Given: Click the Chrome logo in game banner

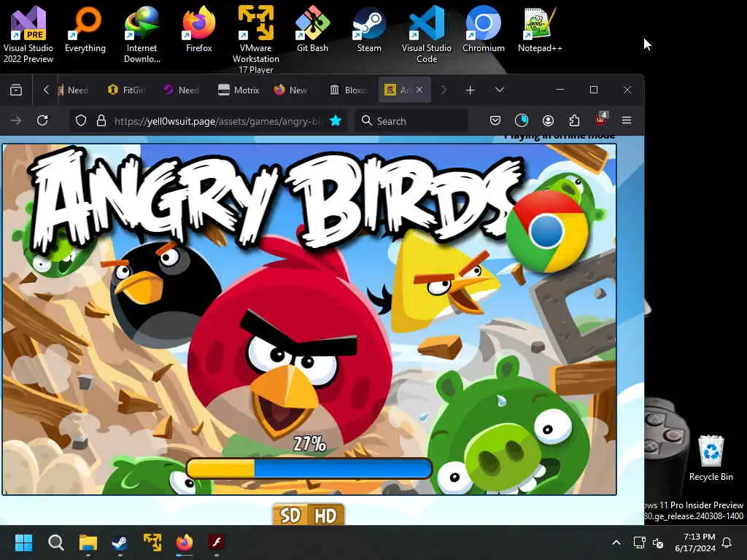Looking at the screenshot, I should (x=547, y=232).
